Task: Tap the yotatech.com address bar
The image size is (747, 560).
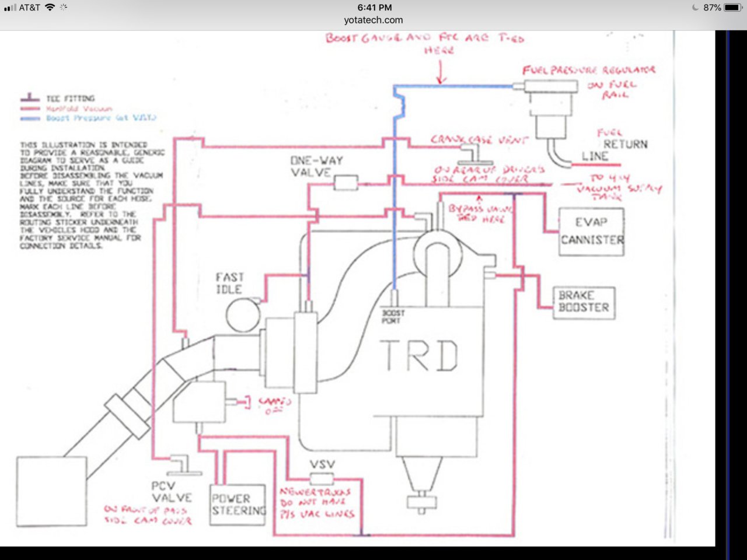Action: click(x=373, y=20)
